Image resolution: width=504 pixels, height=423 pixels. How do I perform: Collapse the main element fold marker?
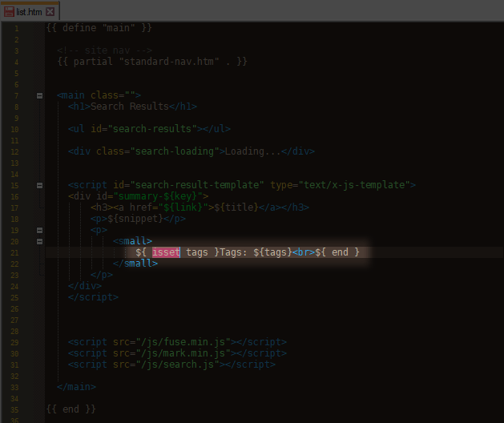39,95
